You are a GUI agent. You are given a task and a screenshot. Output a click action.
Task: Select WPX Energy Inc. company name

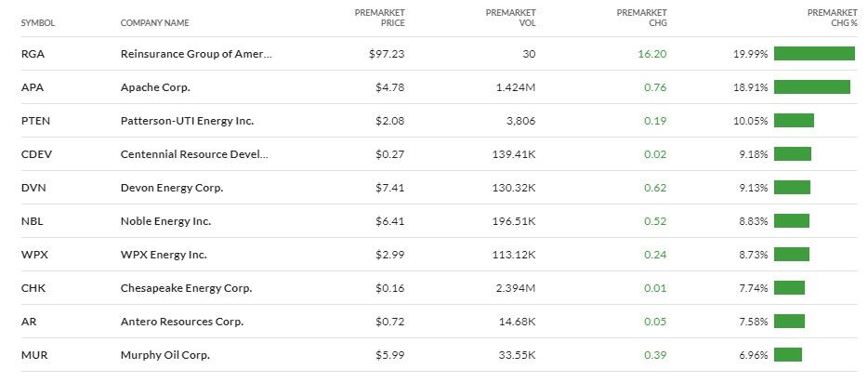click(164, 255)
